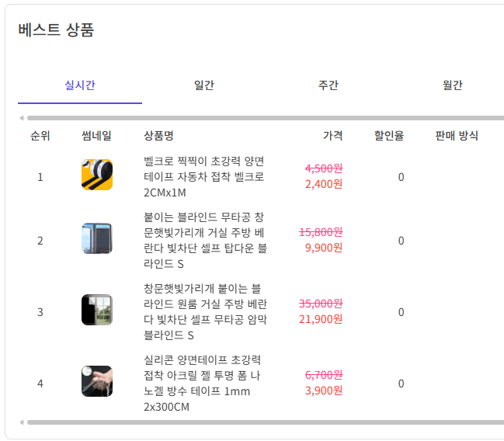Click the bottom horizontal scrollbar left arrow

22,422
